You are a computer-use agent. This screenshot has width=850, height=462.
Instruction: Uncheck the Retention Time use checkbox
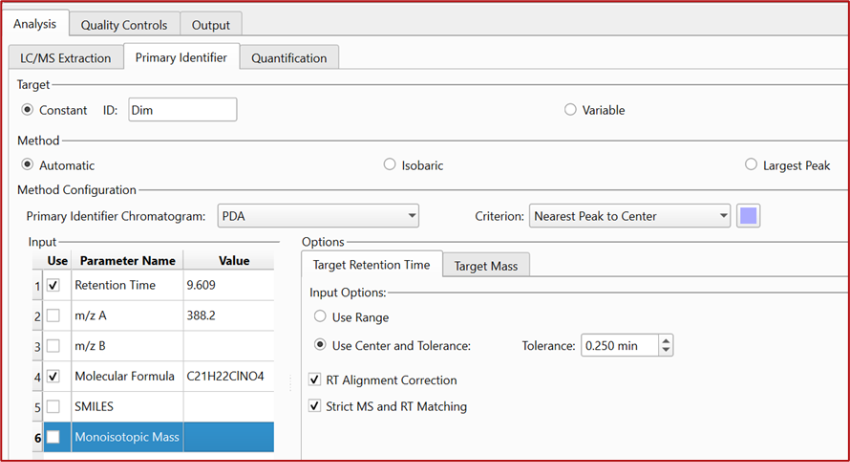pyautogui.click(x=53, y=285)
